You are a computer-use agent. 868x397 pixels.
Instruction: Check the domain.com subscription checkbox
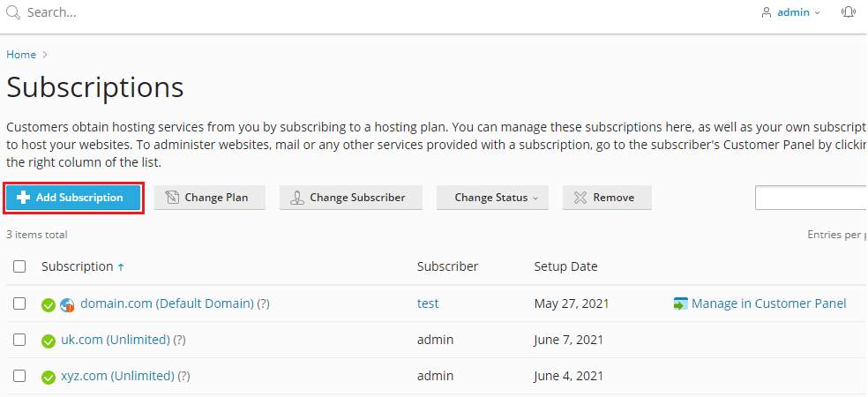20,303
